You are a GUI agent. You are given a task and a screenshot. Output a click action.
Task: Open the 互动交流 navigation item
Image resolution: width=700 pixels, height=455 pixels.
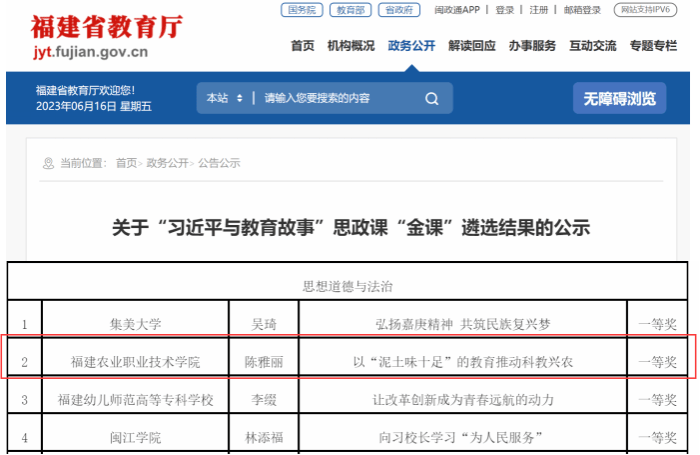click(593, 46)
